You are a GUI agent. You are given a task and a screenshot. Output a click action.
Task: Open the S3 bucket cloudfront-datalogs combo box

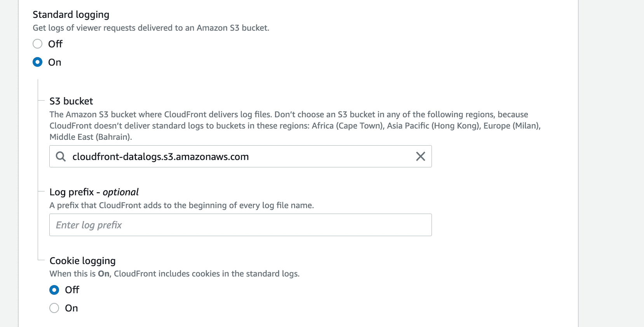pos(240,157)
